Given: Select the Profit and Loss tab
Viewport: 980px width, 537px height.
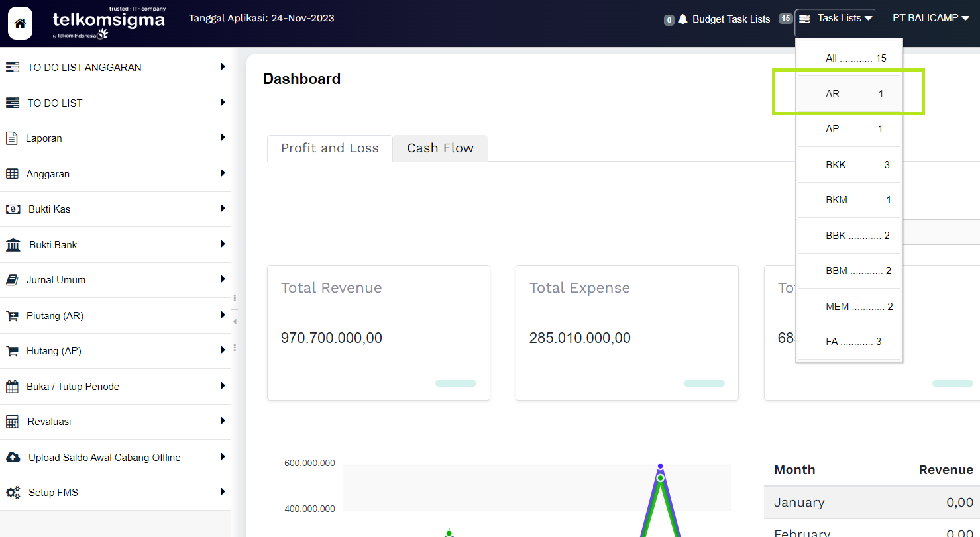Looking at the screenshot, I should pyautogui.click(x=329, y=148).
